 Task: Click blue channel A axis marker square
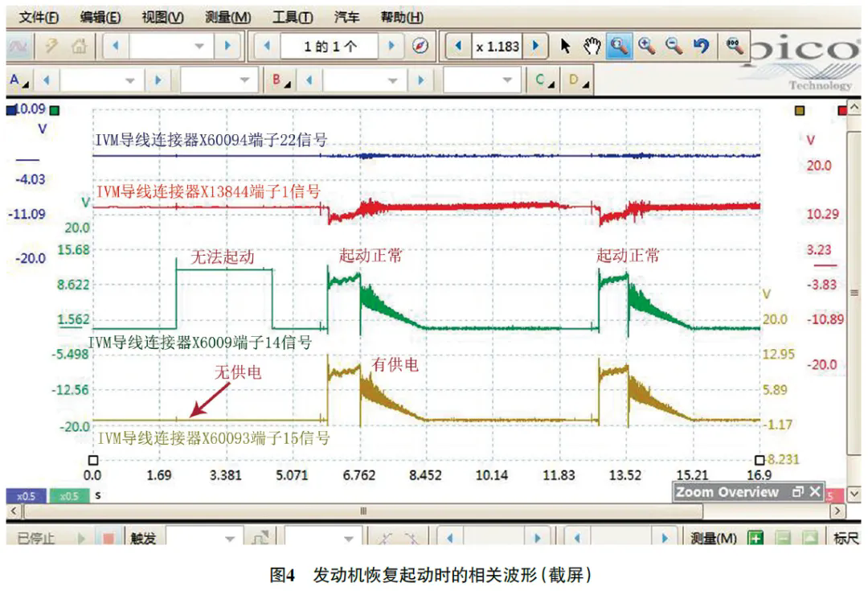pyautogui.click(x=11, y=110)
